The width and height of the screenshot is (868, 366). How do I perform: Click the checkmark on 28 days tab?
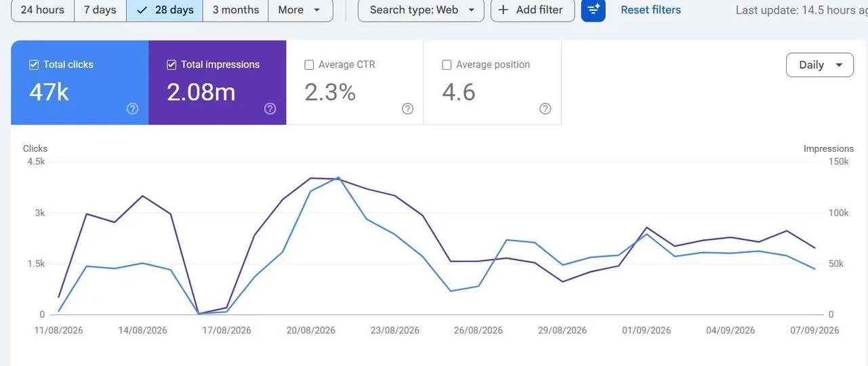click(x=142, y=10)
